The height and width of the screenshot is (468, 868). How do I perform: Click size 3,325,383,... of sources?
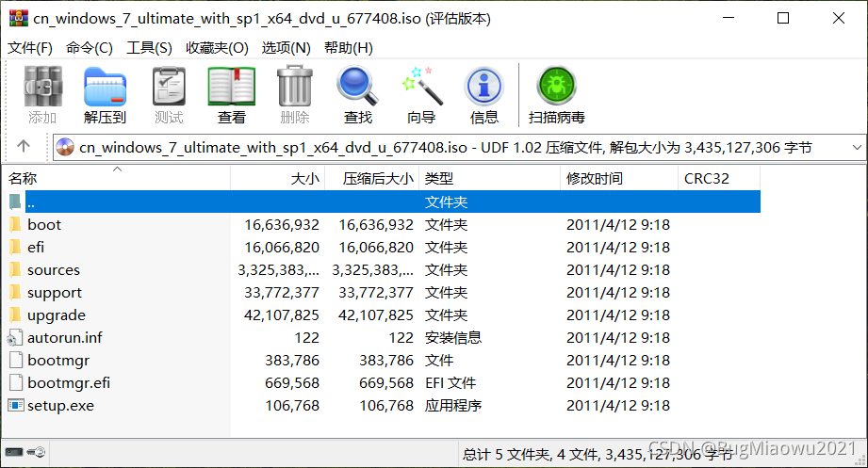pos(278,270)
